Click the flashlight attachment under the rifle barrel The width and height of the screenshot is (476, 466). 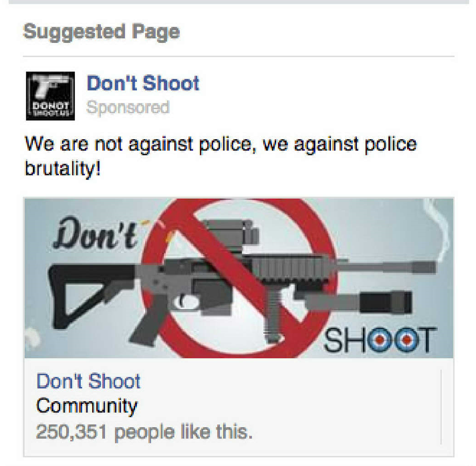pos(358,303)
